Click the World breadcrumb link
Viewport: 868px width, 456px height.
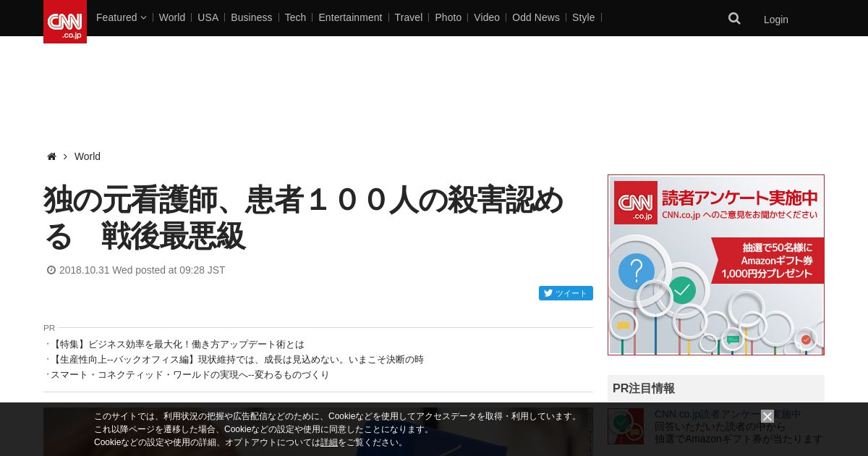(x=88, y=156)
